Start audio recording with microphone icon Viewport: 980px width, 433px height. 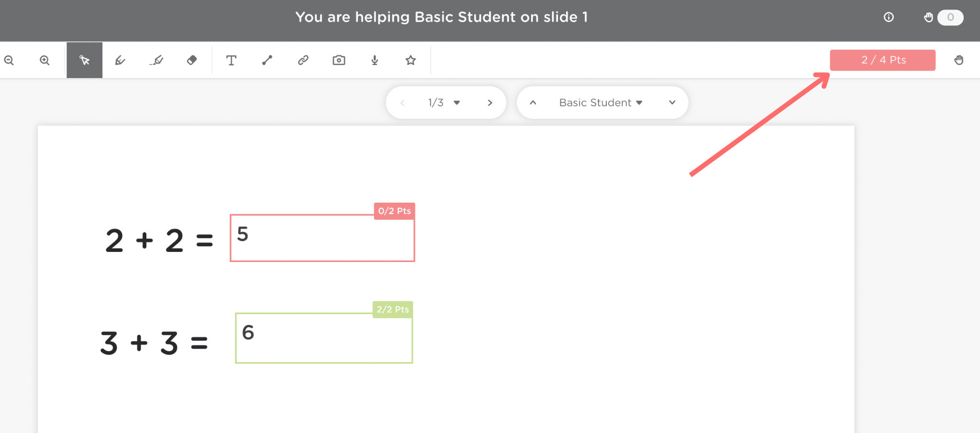click(375, 60)
